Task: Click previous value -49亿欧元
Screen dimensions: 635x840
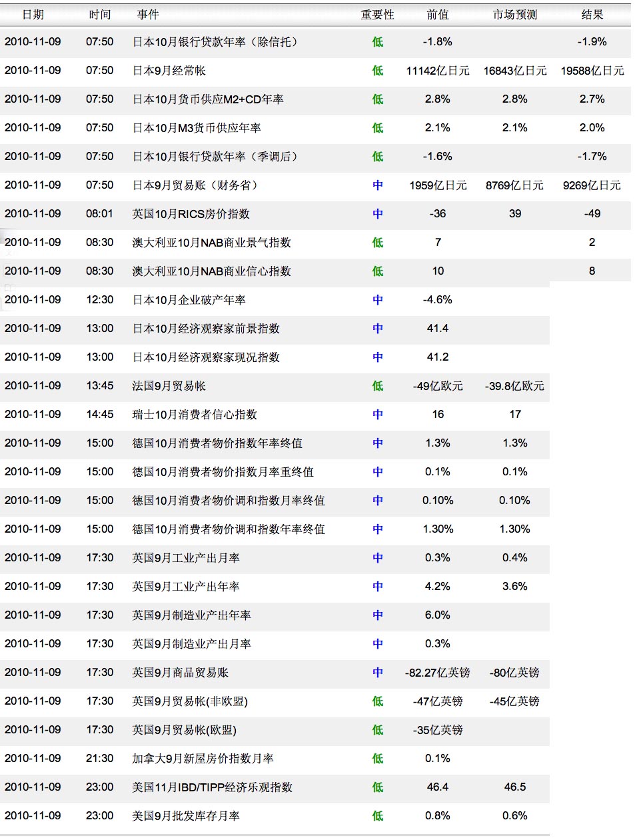Action: point(438,386)
